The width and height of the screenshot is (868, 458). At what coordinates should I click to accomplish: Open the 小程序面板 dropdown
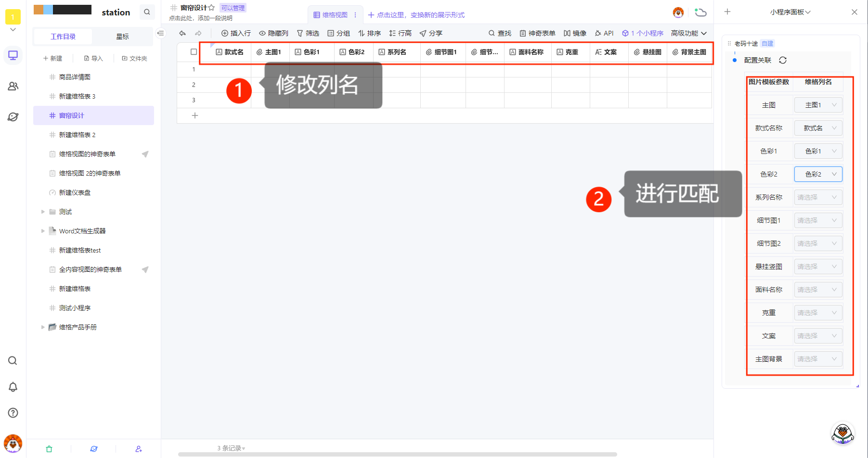tap(790, 12)
